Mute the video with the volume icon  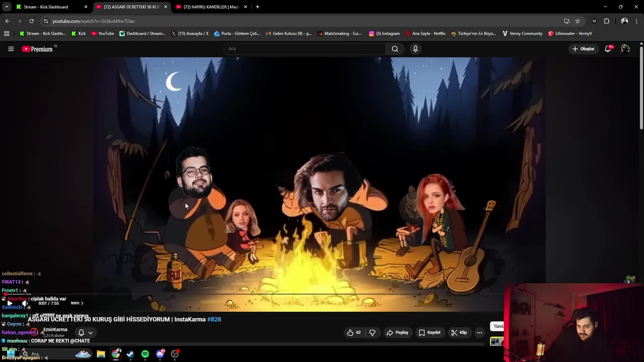24,303
